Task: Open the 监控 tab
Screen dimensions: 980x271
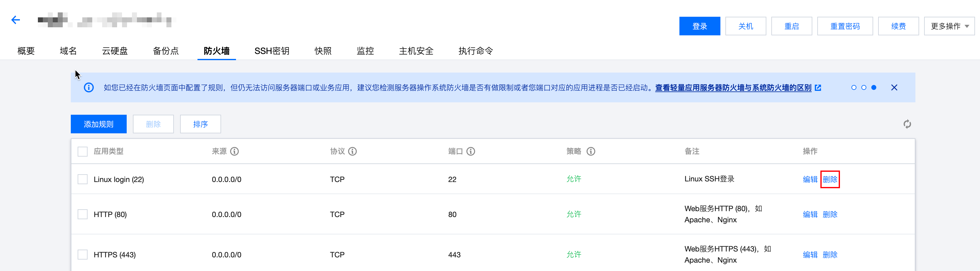Action: [365, 51]
